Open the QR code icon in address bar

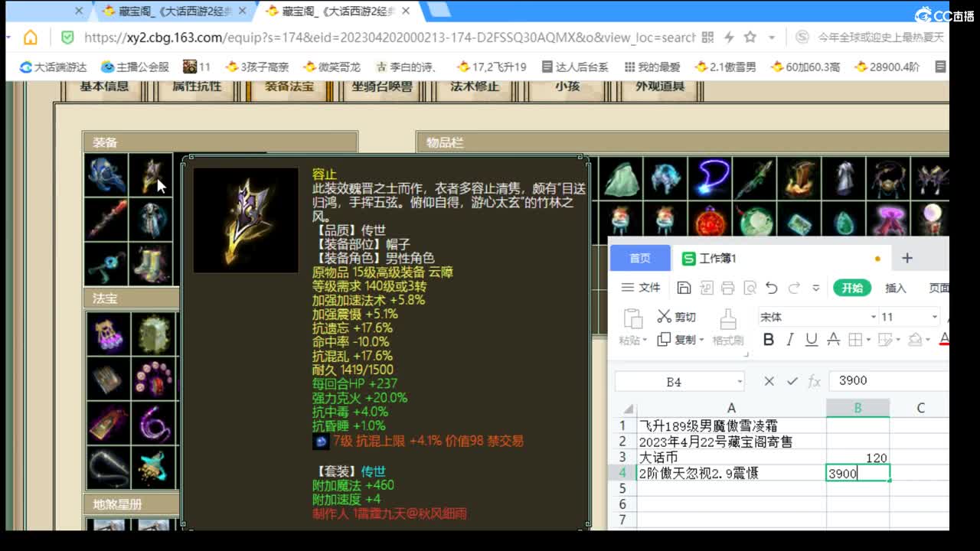coord(707,37)
